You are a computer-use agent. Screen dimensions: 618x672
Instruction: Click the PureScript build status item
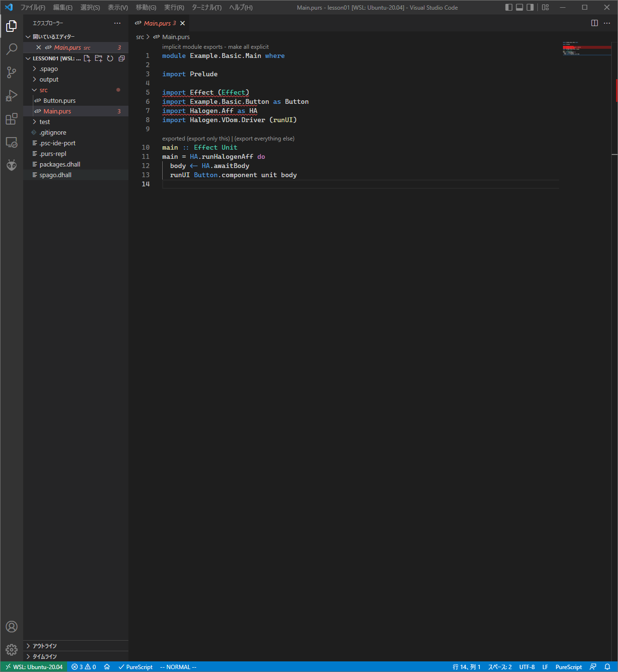tap(135, 667)
